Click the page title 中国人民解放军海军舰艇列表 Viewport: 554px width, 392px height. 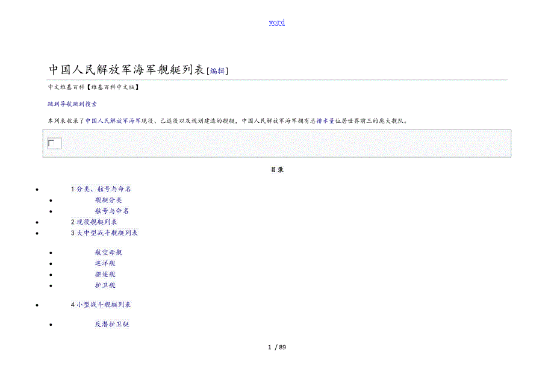[126, 70]
